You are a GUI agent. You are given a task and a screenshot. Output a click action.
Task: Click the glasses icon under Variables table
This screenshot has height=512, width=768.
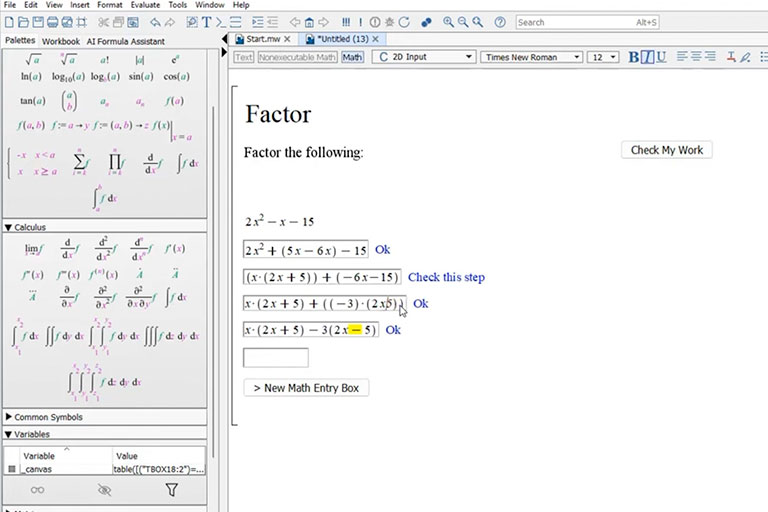[x=37, y=490]
